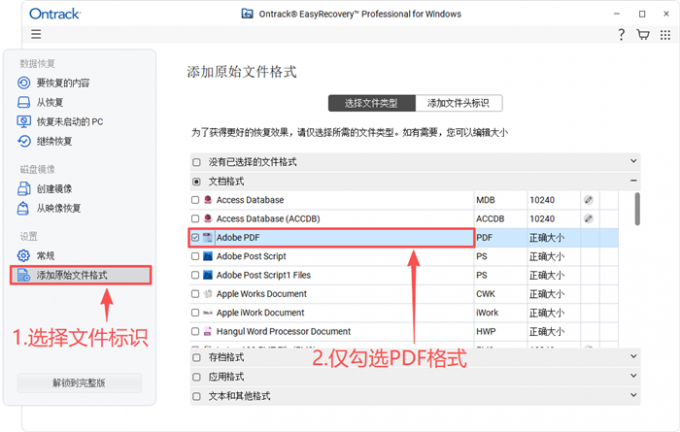Check the Adobe Post Script1 Files checkbox
This screenshot has width=680, height=432.
tap(195, 275)
